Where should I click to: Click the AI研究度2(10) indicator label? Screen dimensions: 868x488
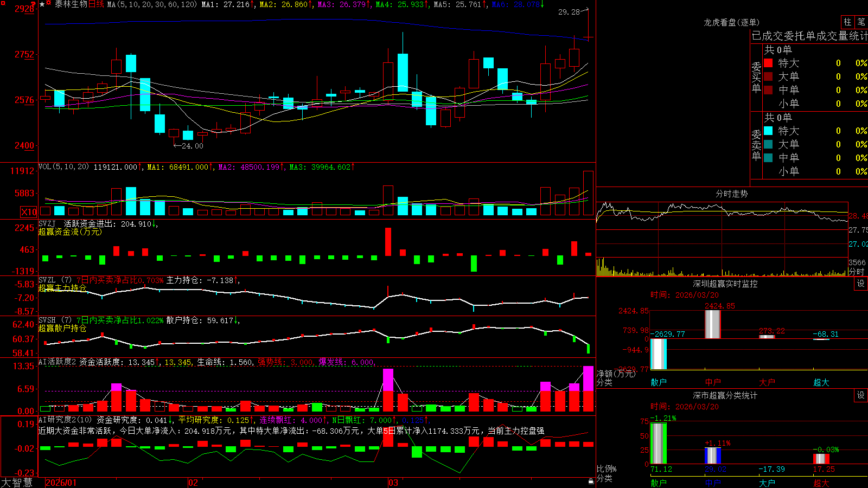tap(65, 420)
